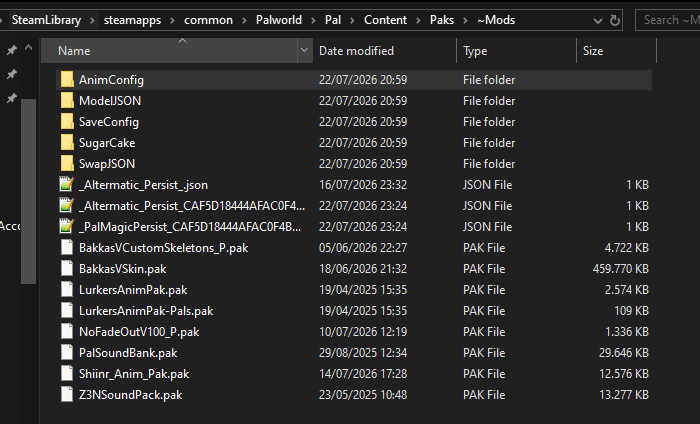This screenshot has width=700, height=424.
Task: Click the _Altermatic_Persist_.json file icon
Action: (67, 184)
